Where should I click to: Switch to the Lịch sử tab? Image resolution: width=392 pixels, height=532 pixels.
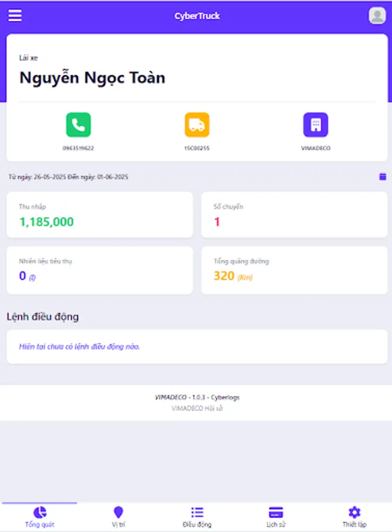[x=276, y=517]
